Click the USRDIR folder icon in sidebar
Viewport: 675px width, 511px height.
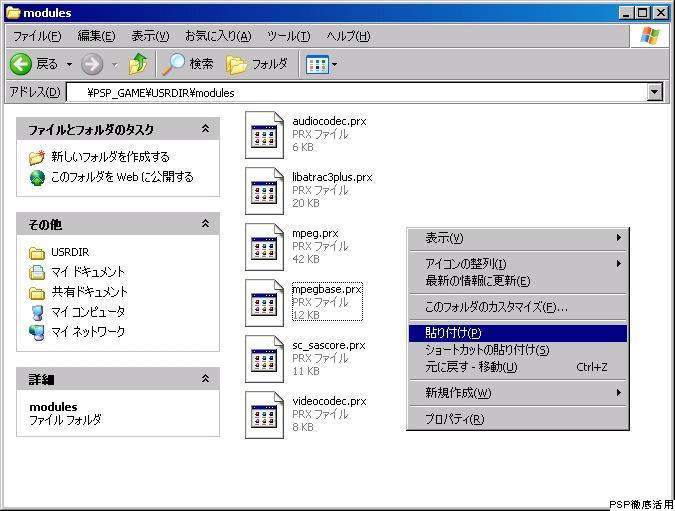37,253
